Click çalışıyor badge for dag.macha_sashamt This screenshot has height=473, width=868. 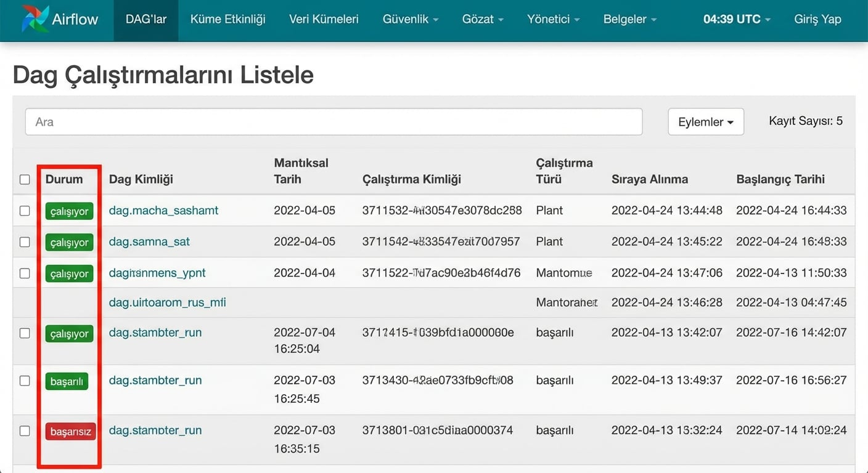[x=69, y=211]
